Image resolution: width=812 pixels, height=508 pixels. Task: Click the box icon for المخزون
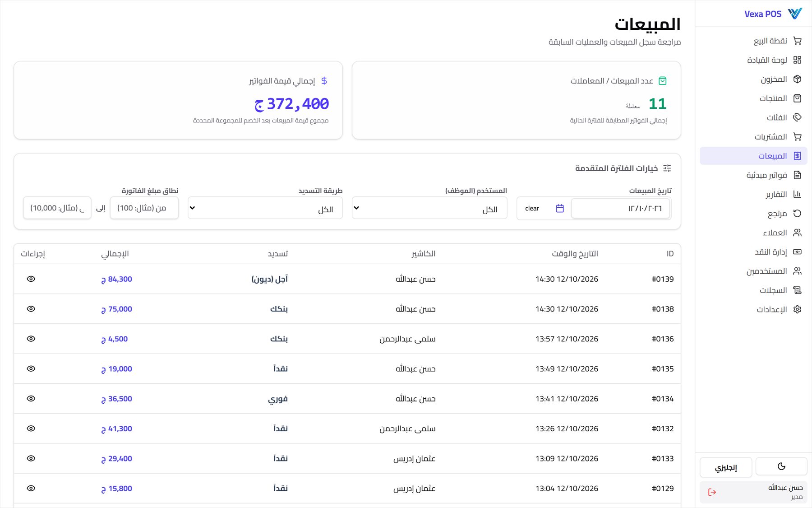coord(797,79)
